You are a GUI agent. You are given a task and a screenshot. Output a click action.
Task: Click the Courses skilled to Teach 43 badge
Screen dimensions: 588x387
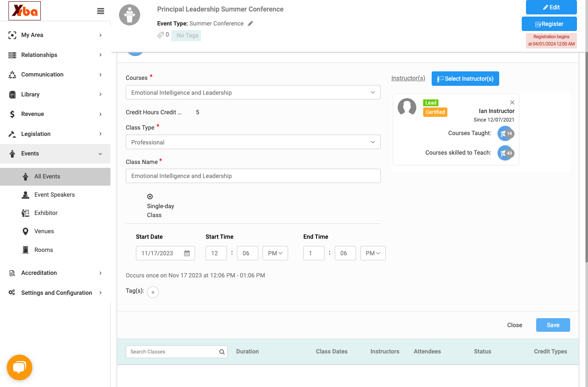pyautogui.click(x=506, y=153)
